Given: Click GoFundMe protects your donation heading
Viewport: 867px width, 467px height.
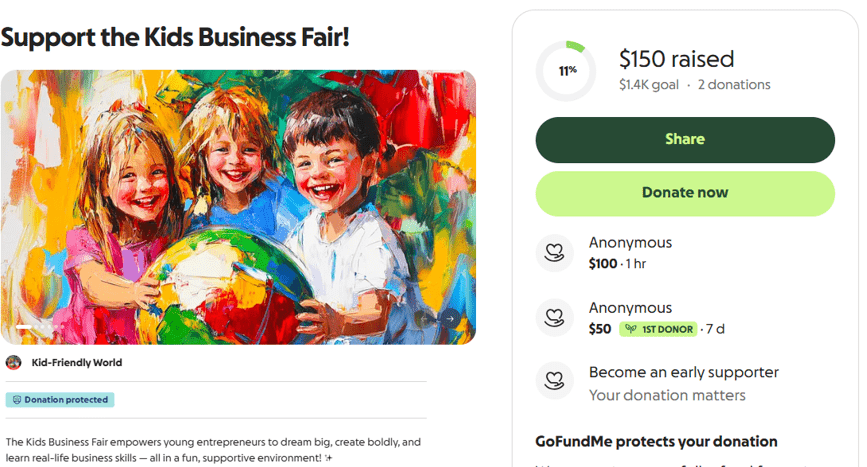Looking at the screenshot, I should click(x=656, y=442).
